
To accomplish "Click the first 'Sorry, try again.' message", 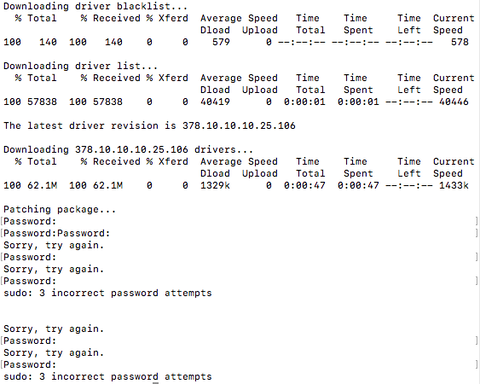I will pyautogui.click(x=54, y=245).
